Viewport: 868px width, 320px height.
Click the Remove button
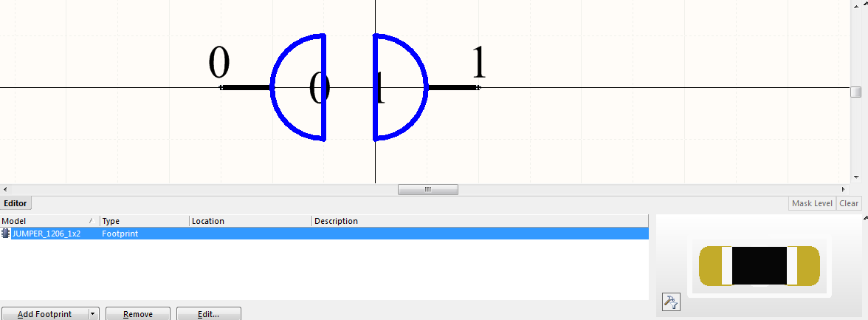138,314
